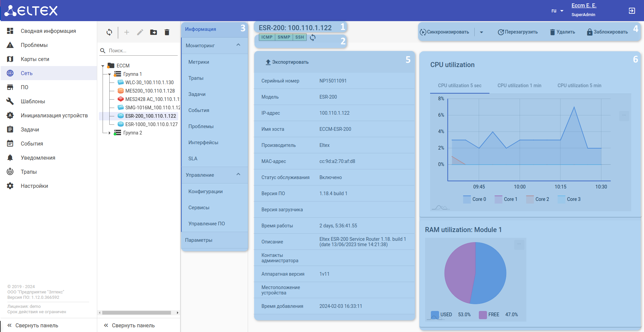Select Сеть in the main sidebar
This screenshot has height=332, width=644.
tap(49, 73)
